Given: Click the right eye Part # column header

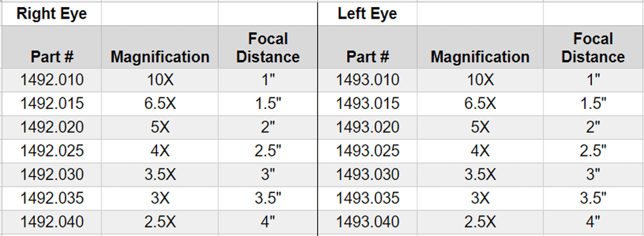Looking at the screenshot, I should pyautogui.click(x=52, y=47).
